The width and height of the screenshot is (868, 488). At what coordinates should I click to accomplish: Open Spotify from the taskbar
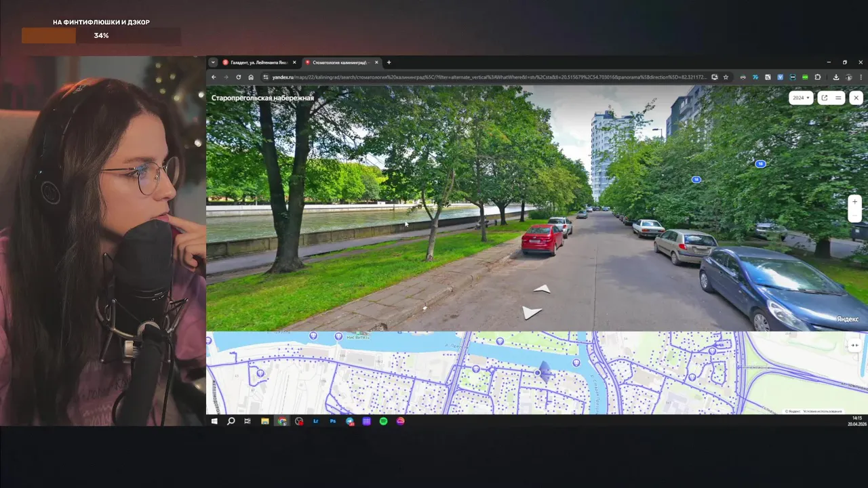pyautogui.click(x=384, y=421)
